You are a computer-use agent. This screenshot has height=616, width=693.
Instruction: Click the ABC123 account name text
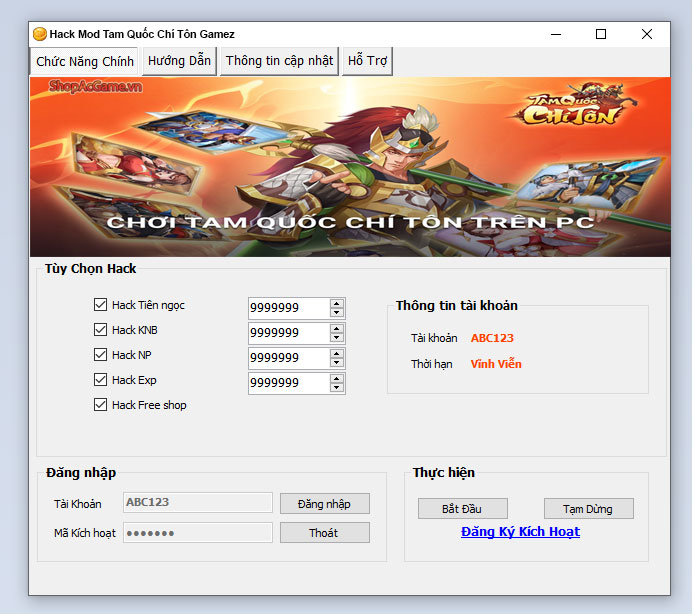click(x=492, y=338)
